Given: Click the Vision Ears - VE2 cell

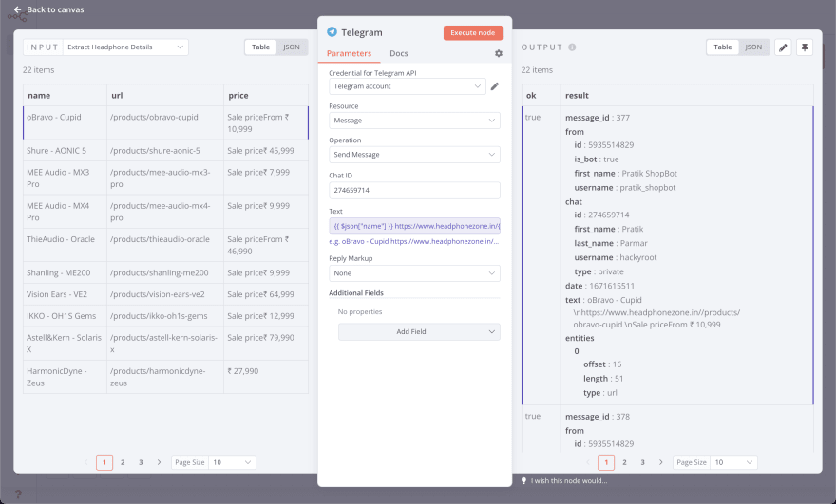Looking at the screenshot, I should point(65,294).
